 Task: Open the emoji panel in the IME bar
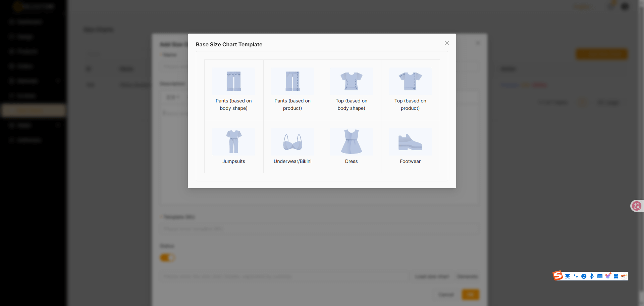(584, 276)
